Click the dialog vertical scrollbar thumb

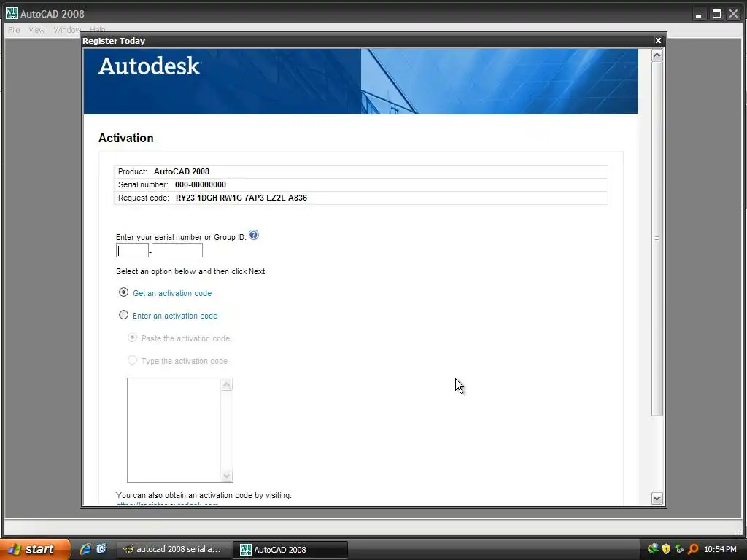coord(657,238)
